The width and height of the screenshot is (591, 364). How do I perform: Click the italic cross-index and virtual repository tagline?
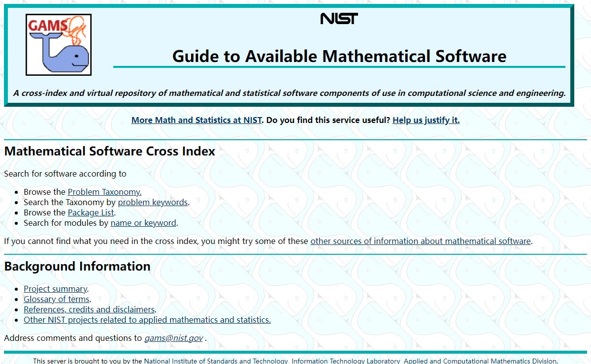click(x=290, y=93)
